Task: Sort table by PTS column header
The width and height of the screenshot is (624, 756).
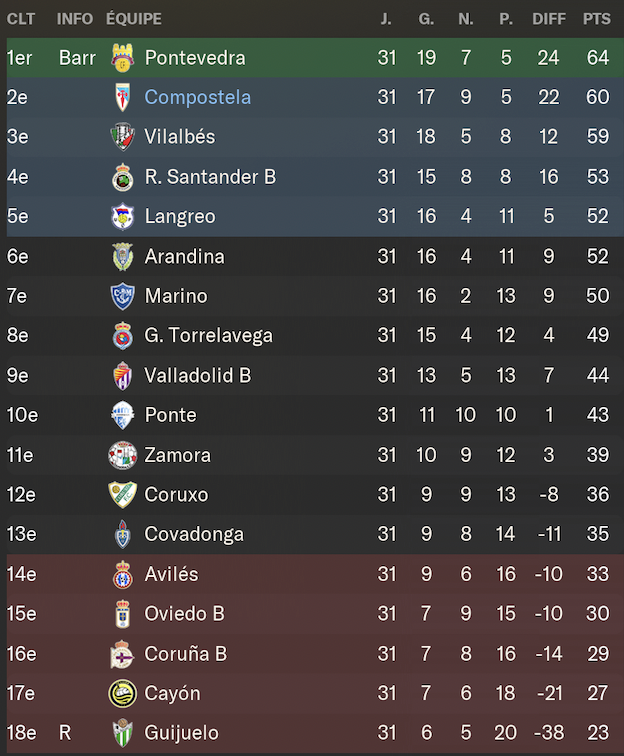Action: pyautogui.click(x=597, y=19)
